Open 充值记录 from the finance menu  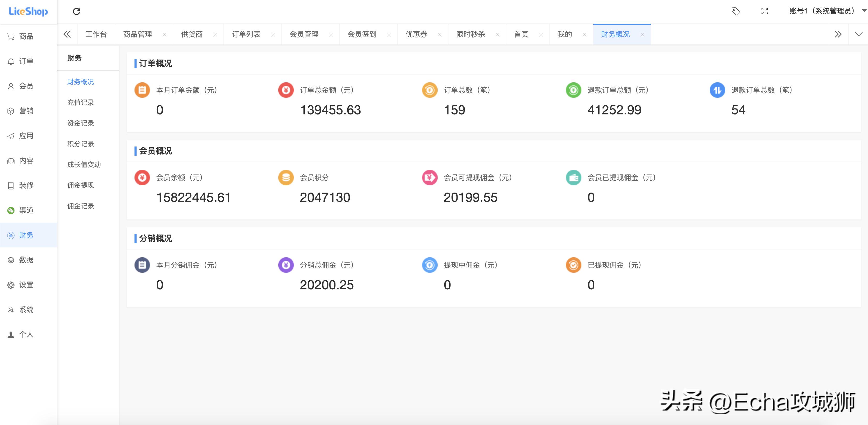coord(80,102)
